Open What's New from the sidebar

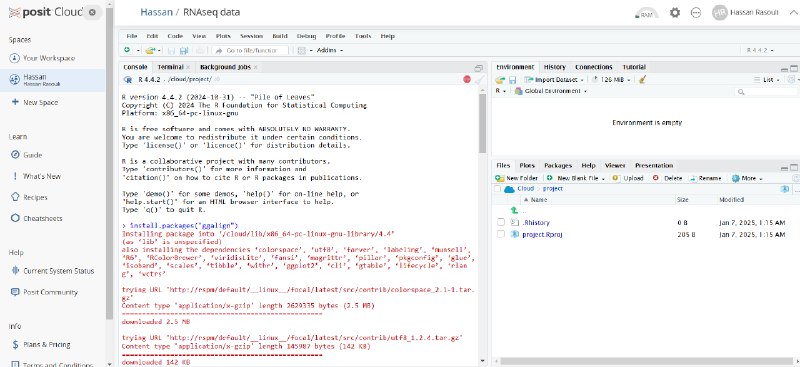coord(42,176)
